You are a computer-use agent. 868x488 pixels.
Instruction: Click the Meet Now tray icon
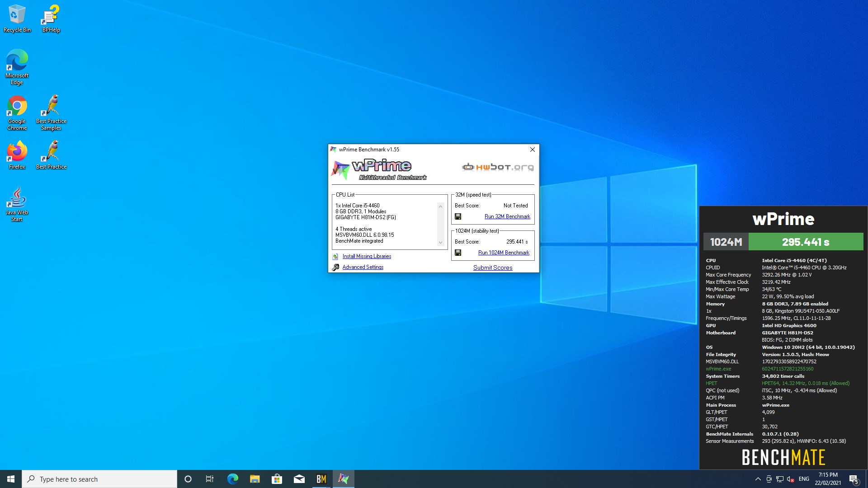pos(769,479)
